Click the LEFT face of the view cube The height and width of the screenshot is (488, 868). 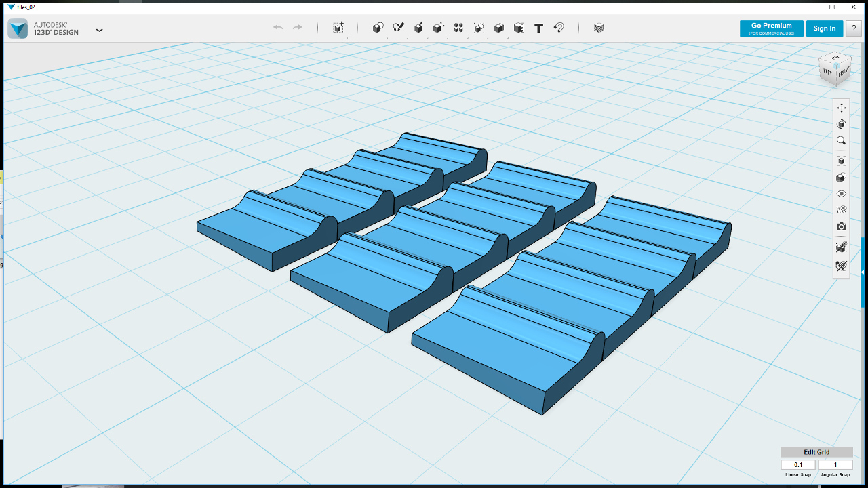click(828, 71)
